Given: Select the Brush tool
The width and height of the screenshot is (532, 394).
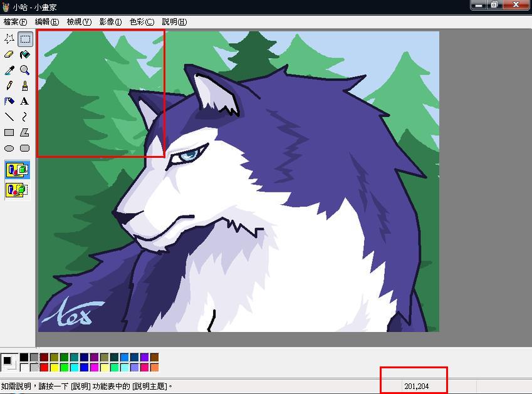Looking at the screenshot, I should click(x=25, y=86).
